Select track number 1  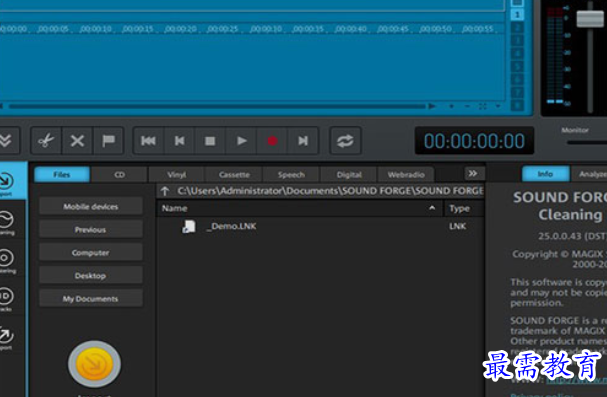[x=518, y=15]
